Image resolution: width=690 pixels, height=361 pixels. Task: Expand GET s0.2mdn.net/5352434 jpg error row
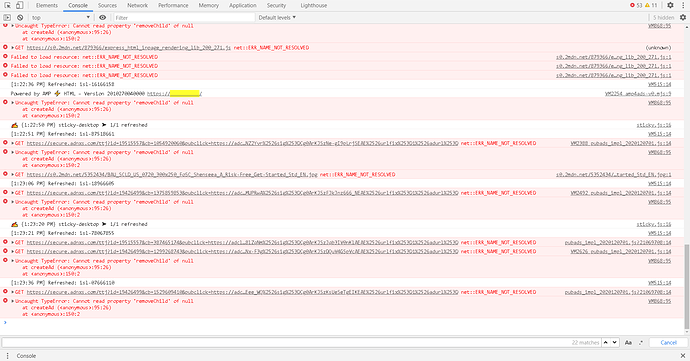click(x=13, y=175)
